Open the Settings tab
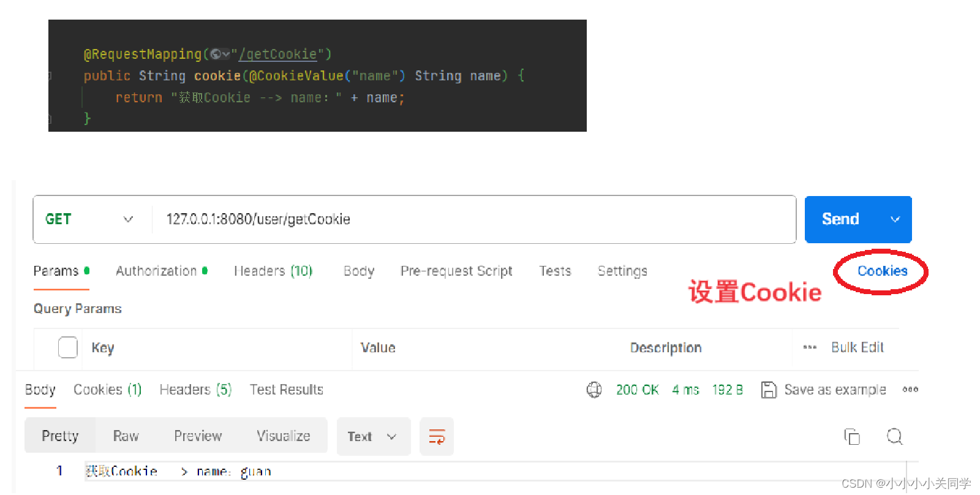 coord(622,271)
